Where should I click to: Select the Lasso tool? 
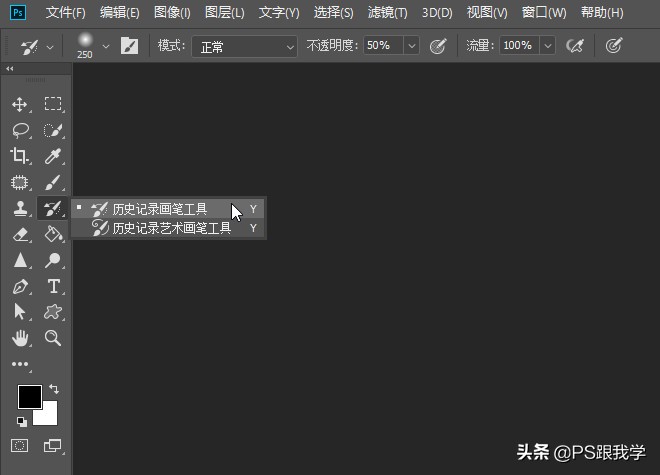tap(20, 131)
